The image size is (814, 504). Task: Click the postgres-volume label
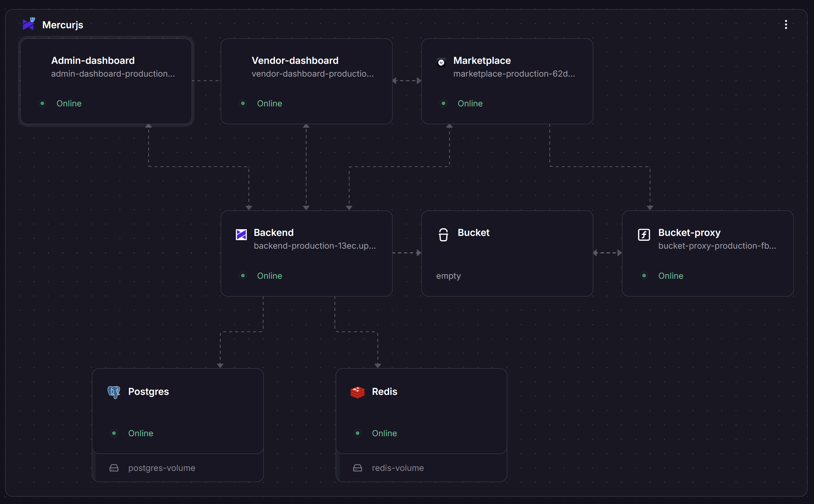click(162, 468)
